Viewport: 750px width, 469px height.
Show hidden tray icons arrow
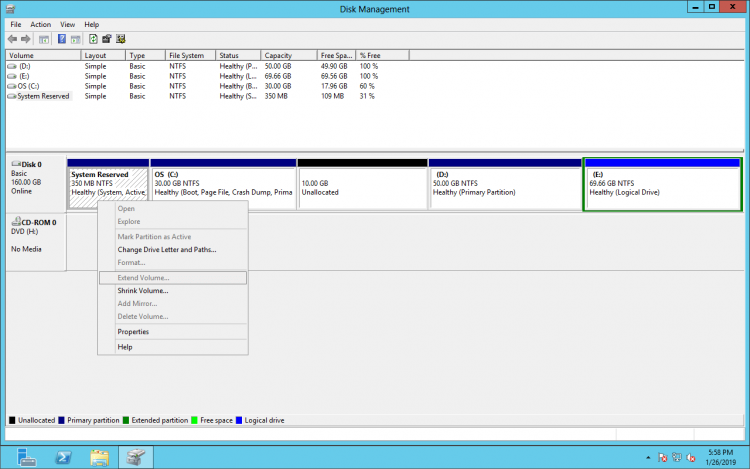(648, 458)
